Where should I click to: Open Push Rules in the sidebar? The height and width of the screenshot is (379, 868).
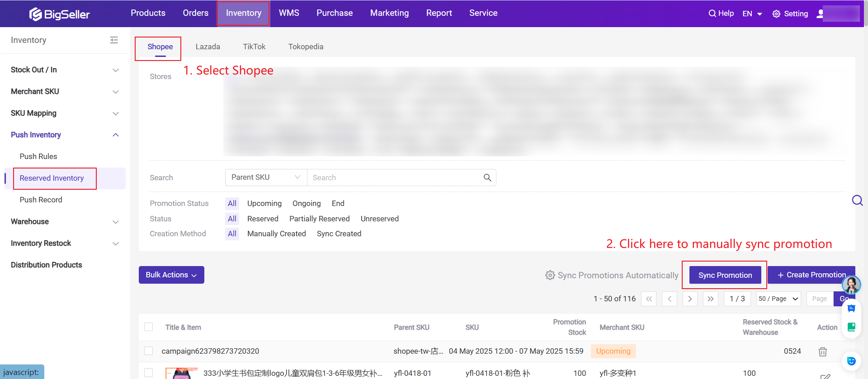(38, 156)
